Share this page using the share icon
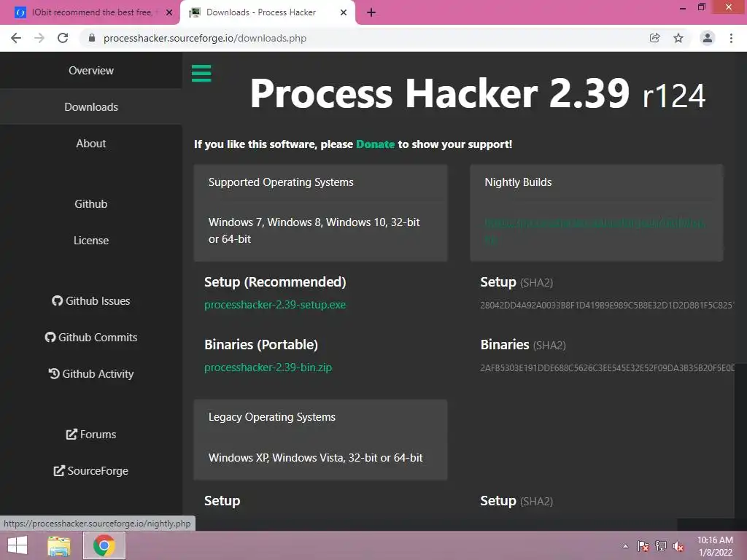The image size is (747, 560). tap(654, 38)
